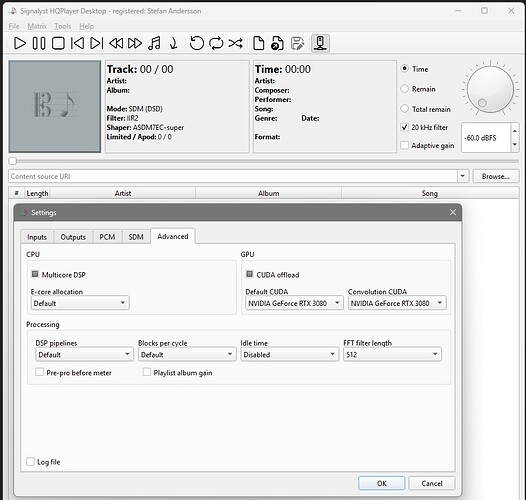Click the blank document icon
This screenshot has height=500, width=526.
[258, 43]
